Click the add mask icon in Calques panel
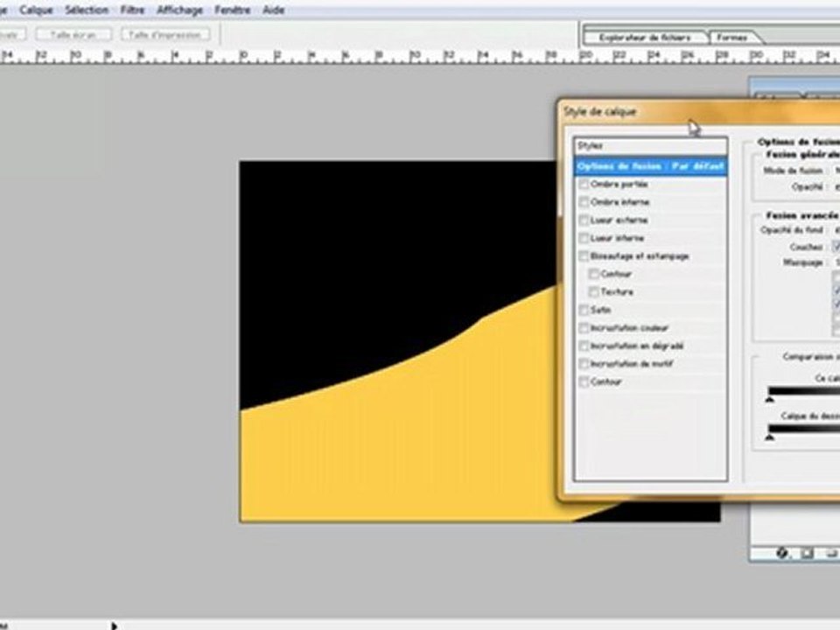Viewport: 840px width, 630px height. [x=807, y=553]
